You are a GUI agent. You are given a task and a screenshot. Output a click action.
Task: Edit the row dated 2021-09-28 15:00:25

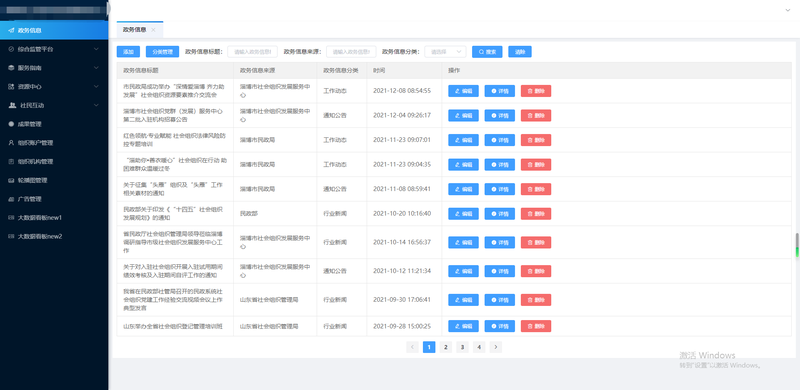coord(463,326)
